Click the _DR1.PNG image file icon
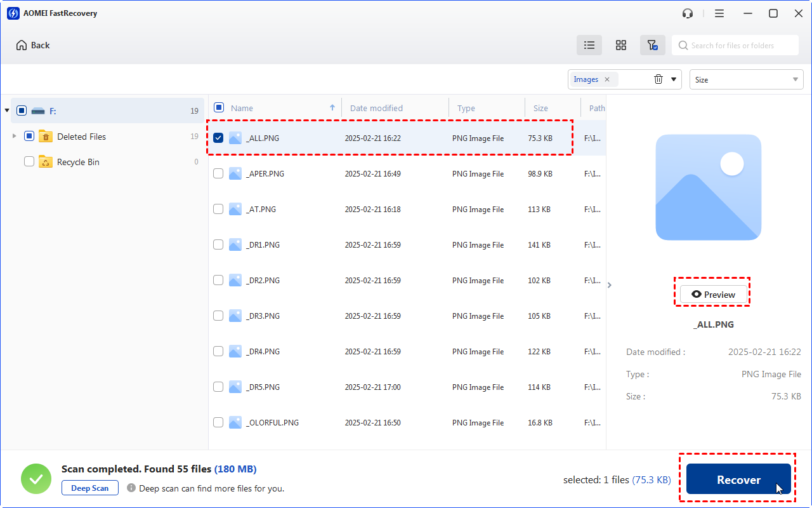The height and width of the screenshot is (508, 812). (x=235, y=244)
